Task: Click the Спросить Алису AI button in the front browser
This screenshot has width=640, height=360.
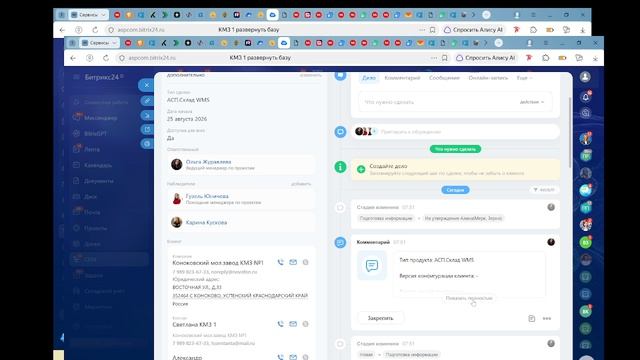Action: click(485, 58)
